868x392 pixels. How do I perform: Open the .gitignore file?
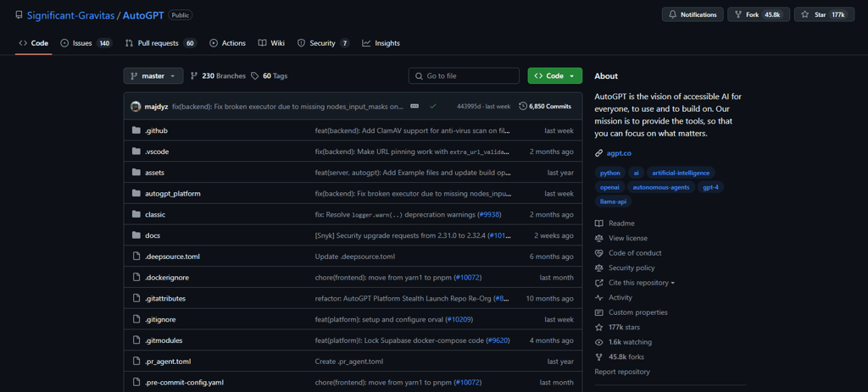pyautogui.click(x=160, y=319)
